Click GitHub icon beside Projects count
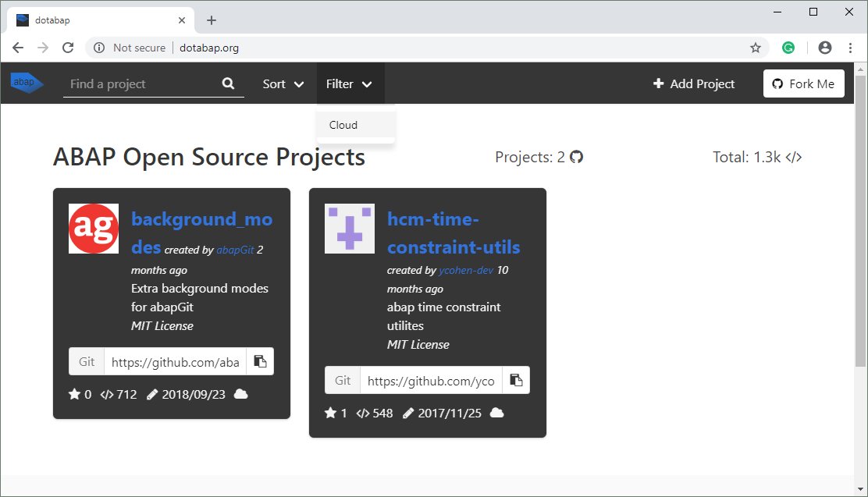This screenshot has height=497, width=868. tap(576, 157)
